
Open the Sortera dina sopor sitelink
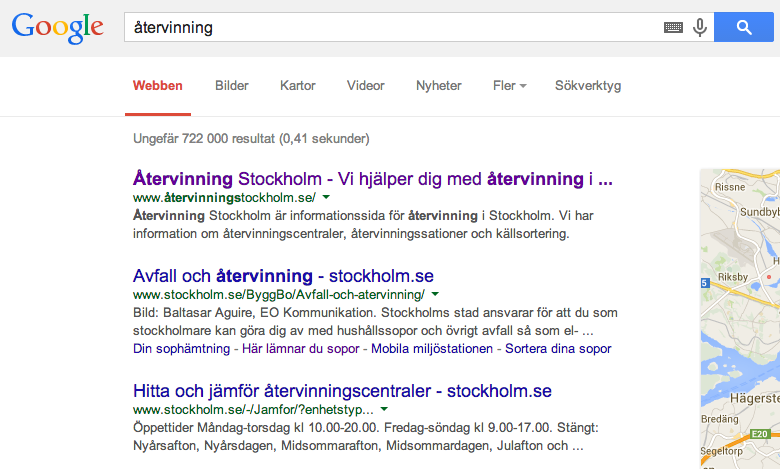pos(558,349)
